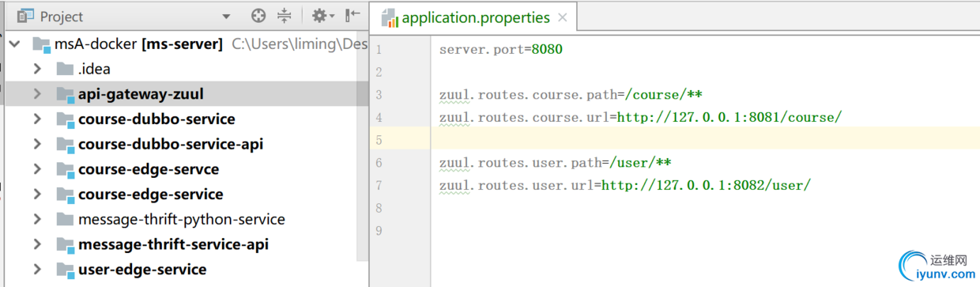Viewport: 980px width, 287px height.
Task: Expand the user-edge-service module
Action: pyautogui.click(x=37, y=270)
